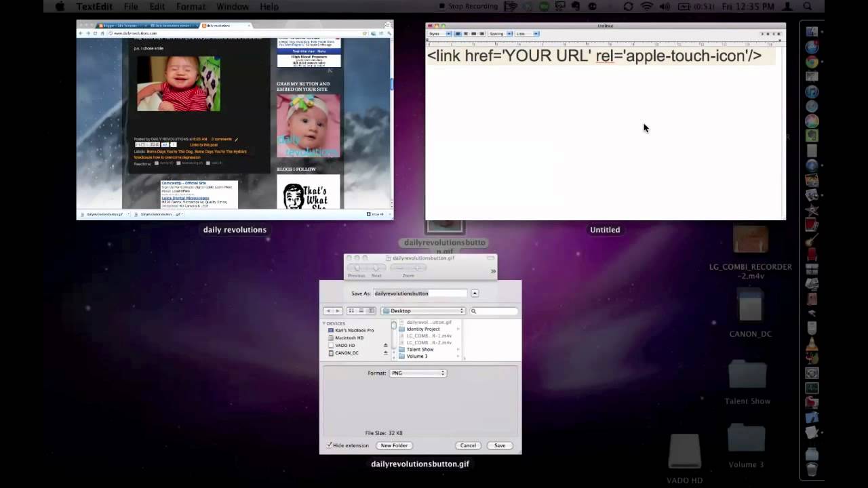
Task: Click the clock showing Fri 12:35 PM
Action: click(x=747, y=6)
